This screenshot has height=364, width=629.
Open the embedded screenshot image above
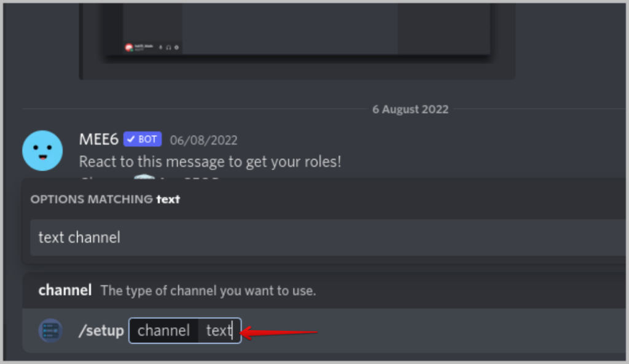[297, 40]
